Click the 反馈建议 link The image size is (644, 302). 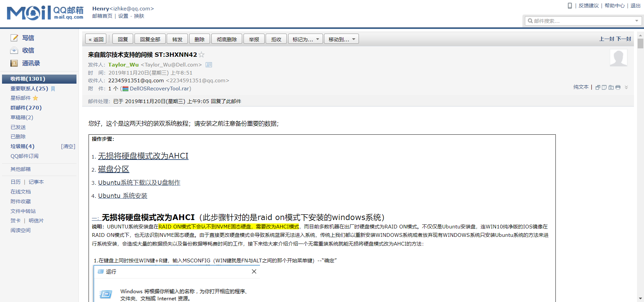(x=589, y=6)
